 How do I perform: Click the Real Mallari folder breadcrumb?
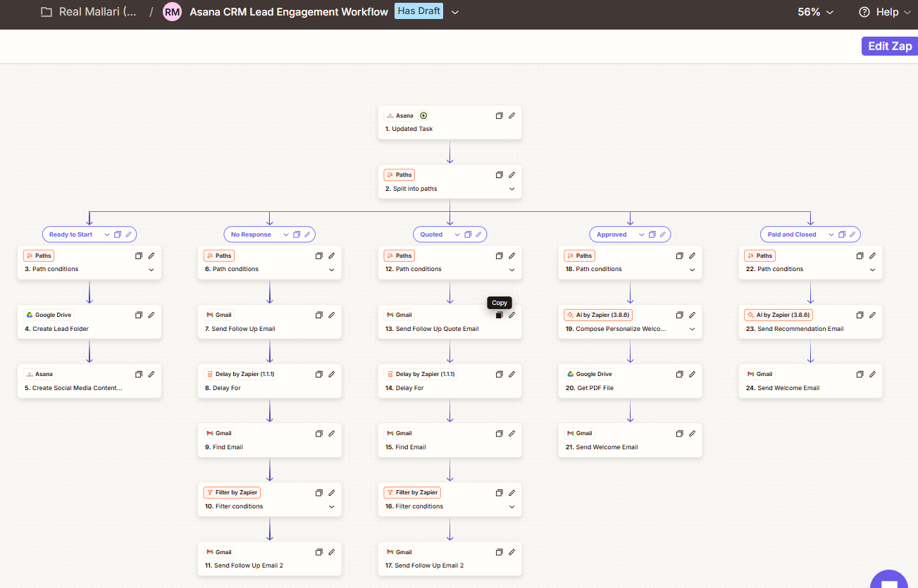click(x=89, y=12)
